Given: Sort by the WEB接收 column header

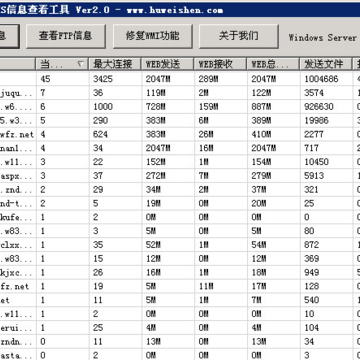Looking at the screenshot, I should [221, 64].
